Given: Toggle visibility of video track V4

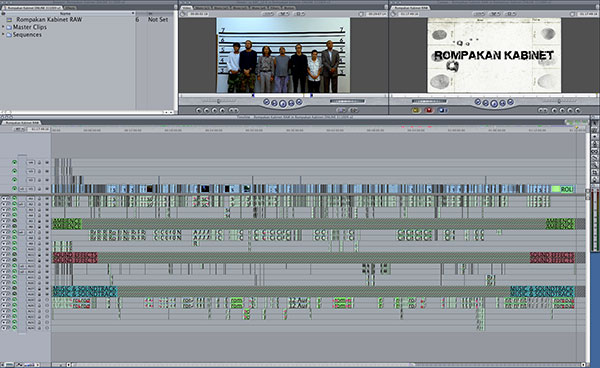Looking at the screenshot, I should pos(15,163).
